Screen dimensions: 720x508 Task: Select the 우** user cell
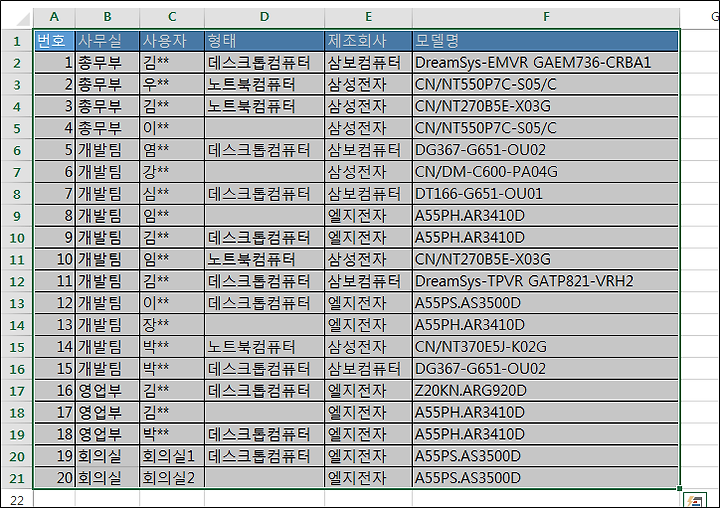(172, 85)
